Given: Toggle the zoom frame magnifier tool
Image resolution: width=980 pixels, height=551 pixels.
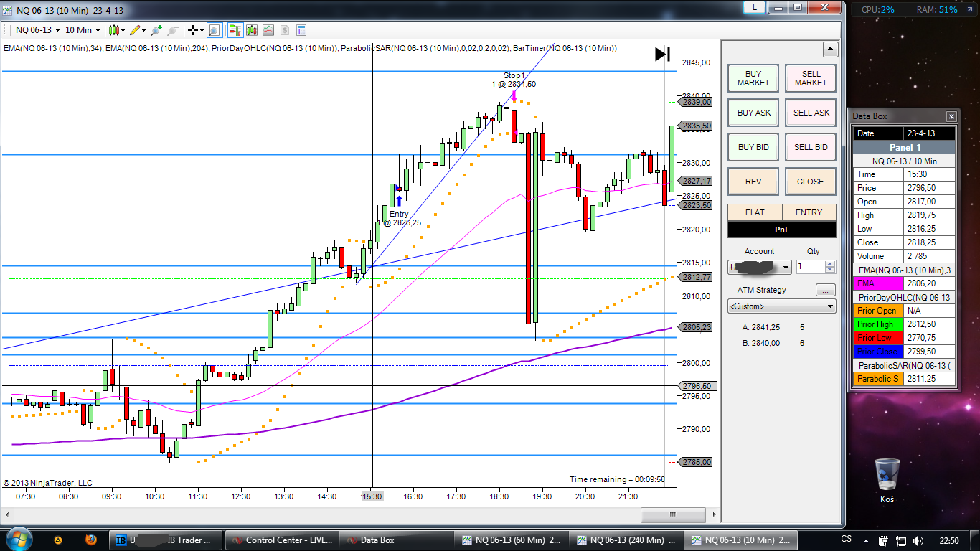Looking at the screenshot, I should point(215,30).
